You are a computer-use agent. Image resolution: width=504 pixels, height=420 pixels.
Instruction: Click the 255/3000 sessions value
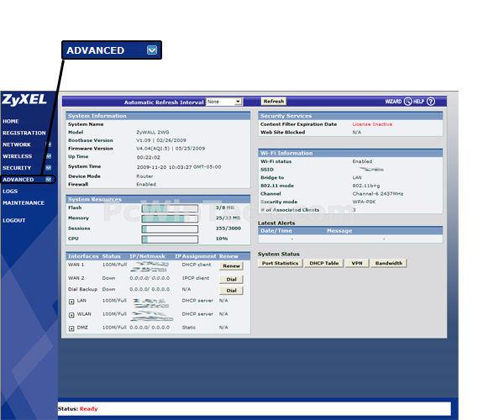228,228
